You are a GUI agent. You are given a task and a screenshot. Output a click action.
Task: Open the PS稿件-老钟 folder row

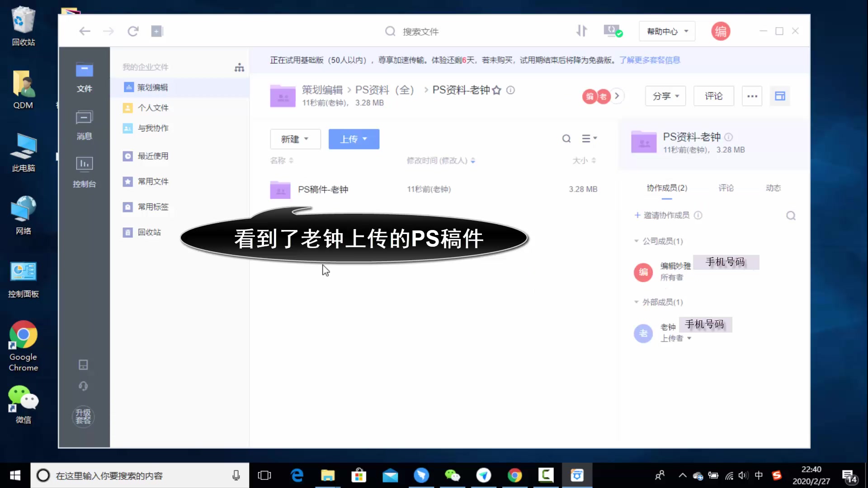323,189
